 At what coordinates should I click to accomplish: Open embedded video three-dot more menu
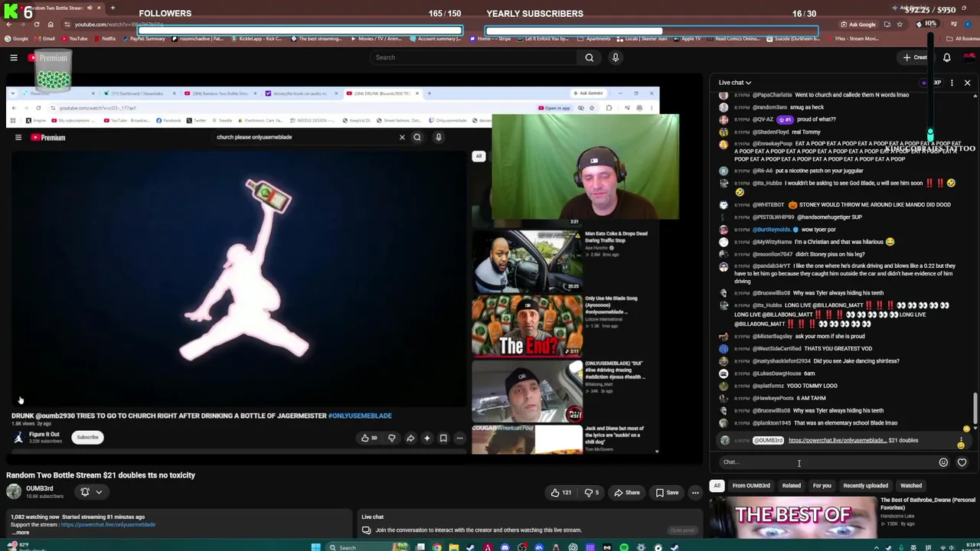[x=459, y=439]
